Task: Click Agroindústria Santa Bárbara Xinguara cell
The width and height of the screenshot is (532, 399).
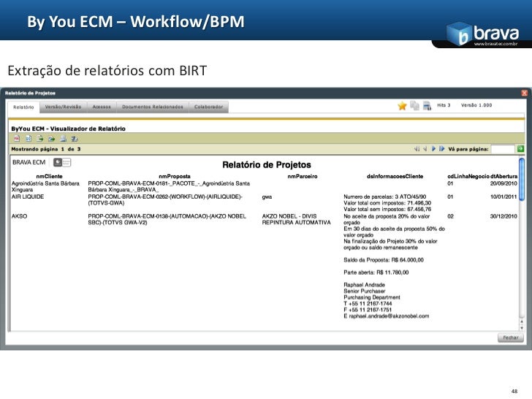Action: [45, 186]
